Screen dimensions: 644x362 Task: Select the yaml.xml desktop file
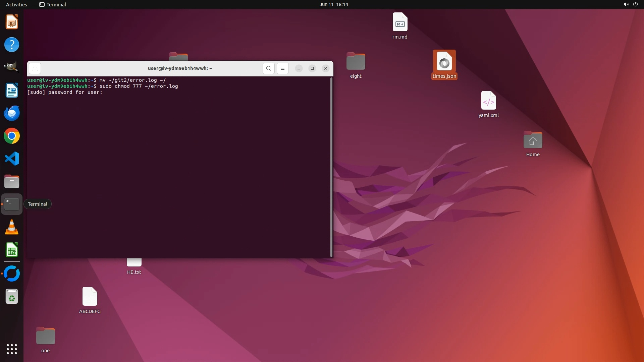[x=488, y=104]
